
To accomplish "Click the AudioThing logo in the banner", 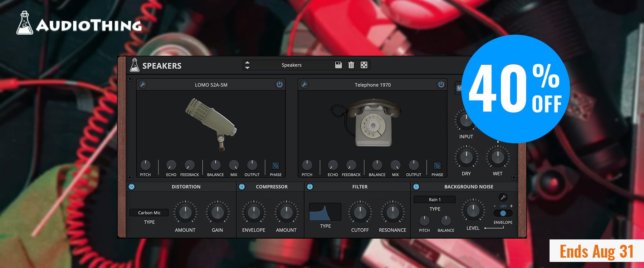I will [x=79, y=23].
